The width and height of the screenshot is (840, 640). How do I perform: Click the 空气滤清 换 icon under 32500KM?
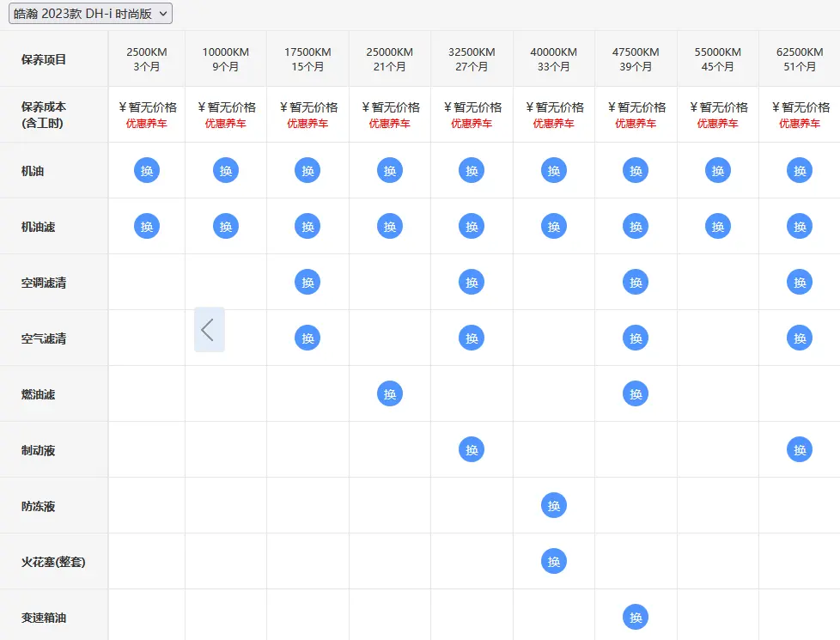[472, 338]
